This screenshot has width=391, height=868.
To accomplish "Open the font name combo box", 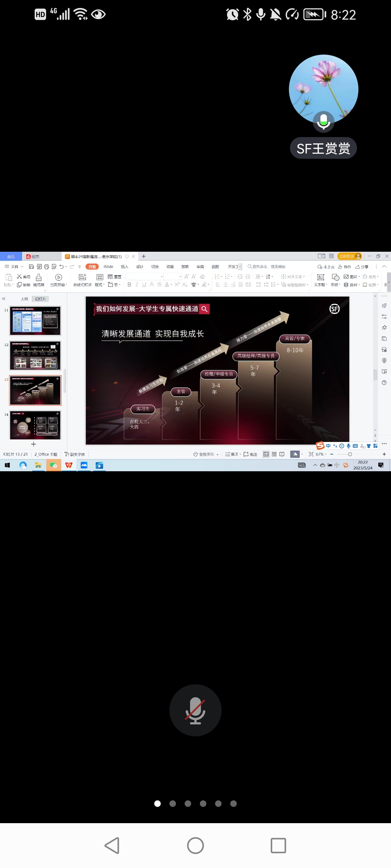I will point(144,277).
